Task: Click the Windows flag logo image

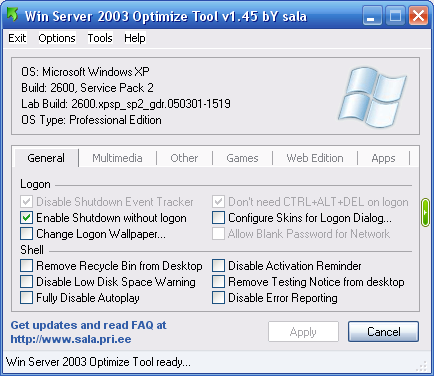Action: 372,97
